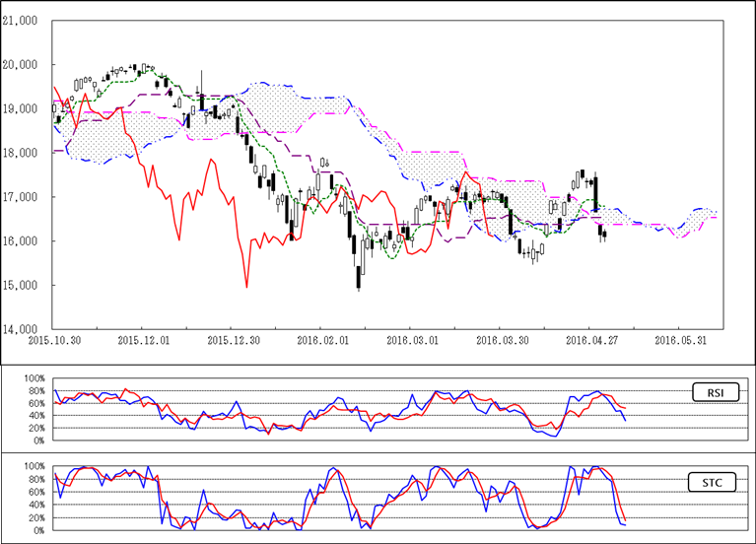This screenshot has width=756, height=544.
Task: Click the 16,000 price axis label
Action: pyautogui.click(x=22, y=241)
